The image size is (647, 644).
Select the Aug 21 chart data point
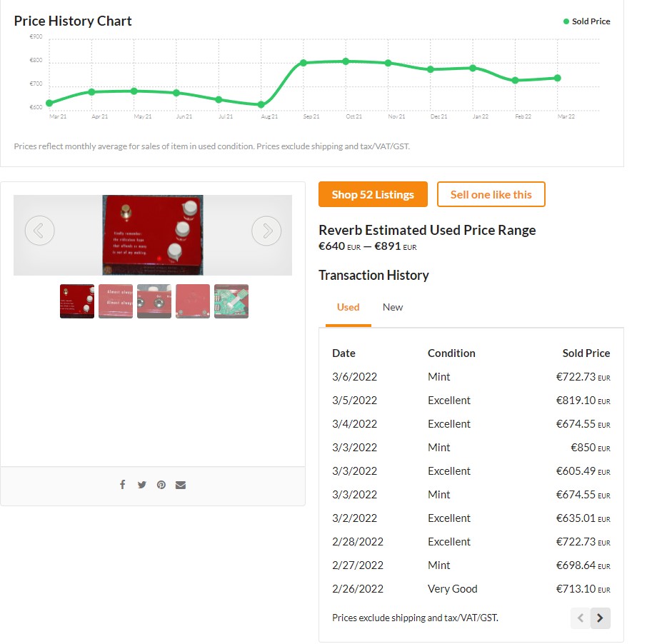pyautogui.click(x=261, y=105)
